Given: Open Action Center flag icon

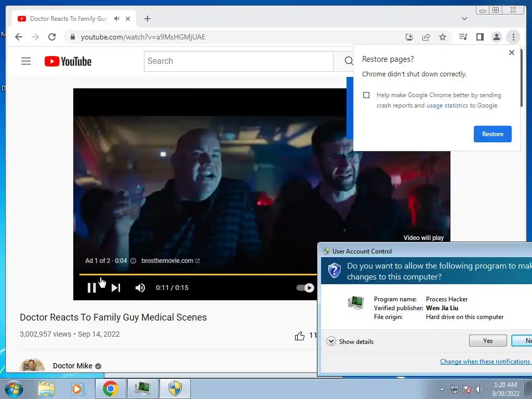Looking at the screenshot, I should [467, 389].
